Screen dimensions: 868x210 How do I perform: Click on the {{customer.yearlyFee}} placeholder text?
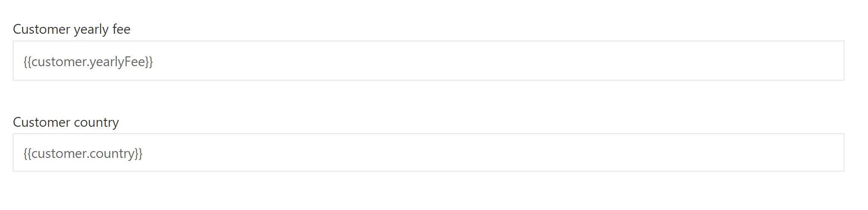click(88, 62)
